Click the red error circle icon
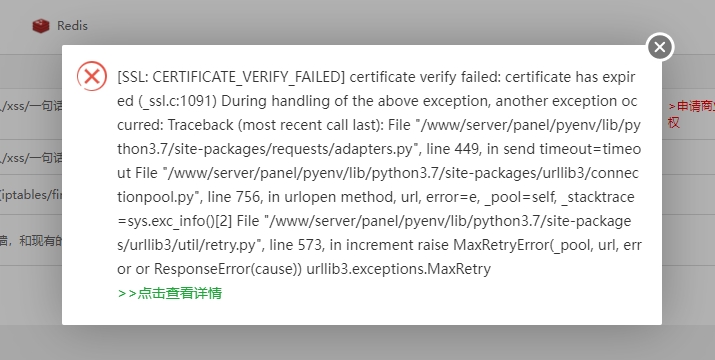 point(92,76)
